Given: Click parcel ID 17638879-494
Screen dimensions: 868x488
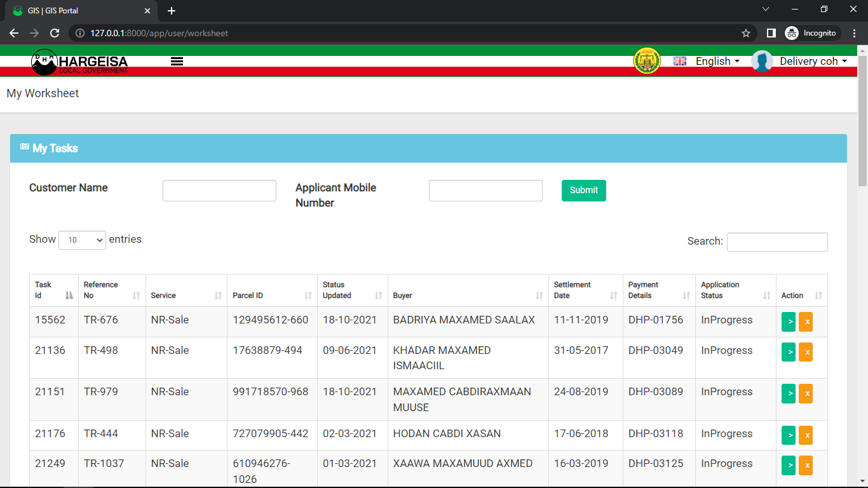Looking at the screenshot, I should click(268, 350).
